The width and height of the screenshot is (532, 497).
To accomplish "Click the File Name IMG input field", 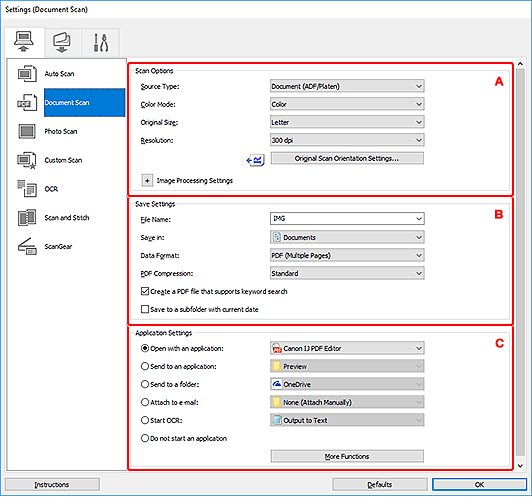I will coord(347,219).
